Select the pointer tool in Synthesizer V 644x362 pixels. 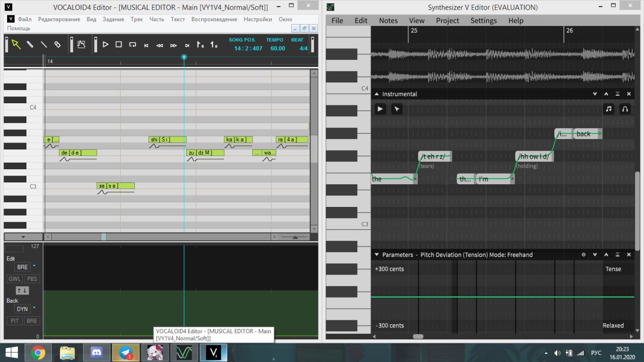397,109
